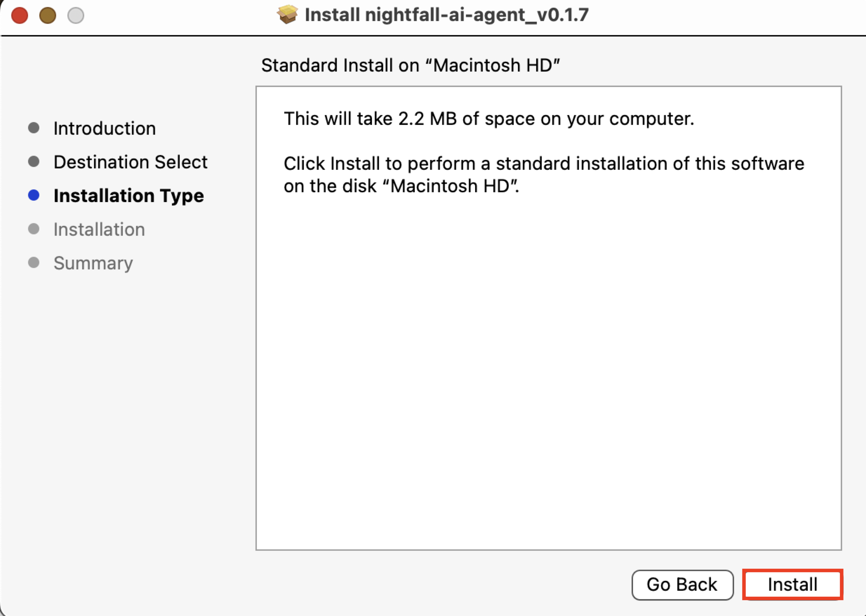Viewport: 866px width, 616px height.
Task: Click the bullet next to Destination Select
Action: [34, 162]
